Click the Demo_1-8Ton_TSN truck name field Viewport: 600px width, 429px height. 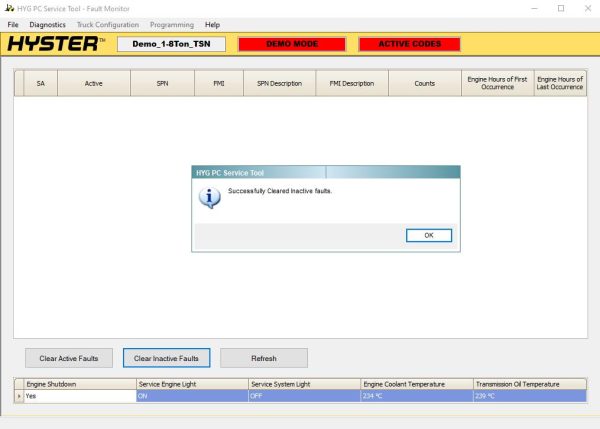[171, 44]
